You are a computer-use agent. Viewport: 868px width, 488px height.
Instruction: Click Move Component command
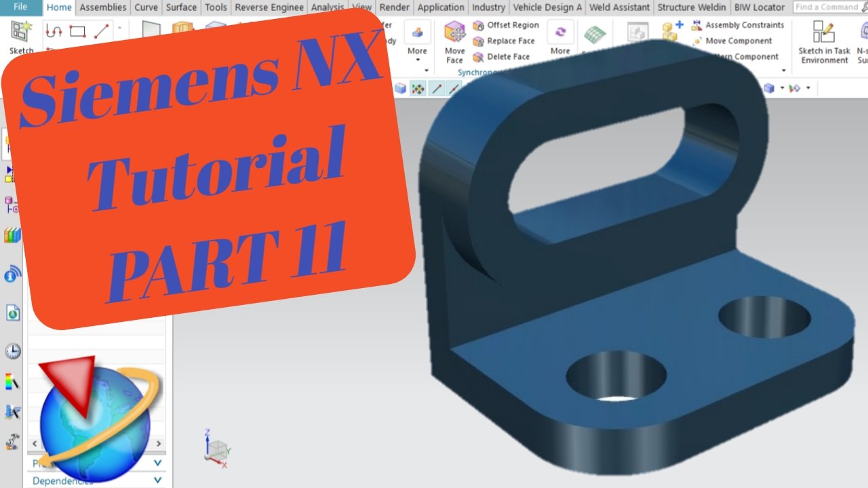732,41
